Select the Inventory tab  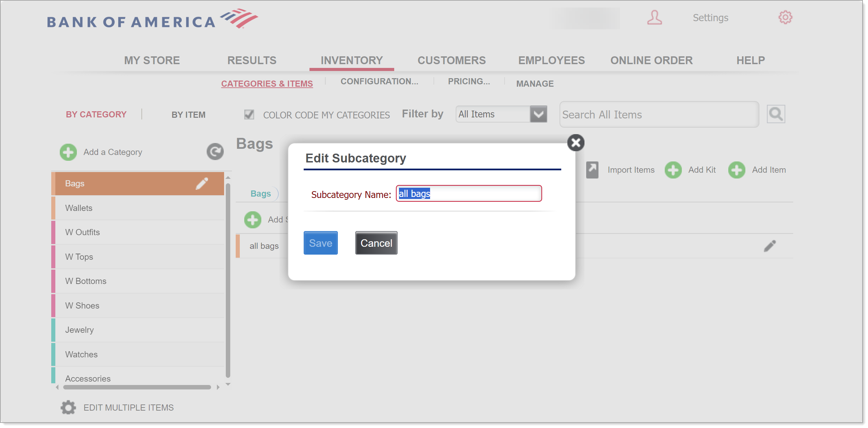click(x=352, y=60)
